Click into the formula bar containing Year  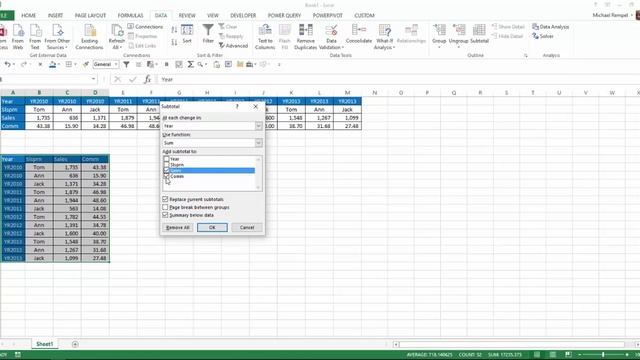coord(398,79)
